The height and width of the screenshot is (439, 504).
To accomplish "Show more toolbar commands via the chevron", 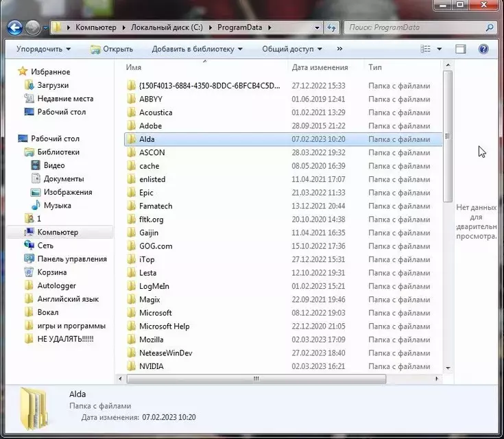I will [x=339, y=49].
